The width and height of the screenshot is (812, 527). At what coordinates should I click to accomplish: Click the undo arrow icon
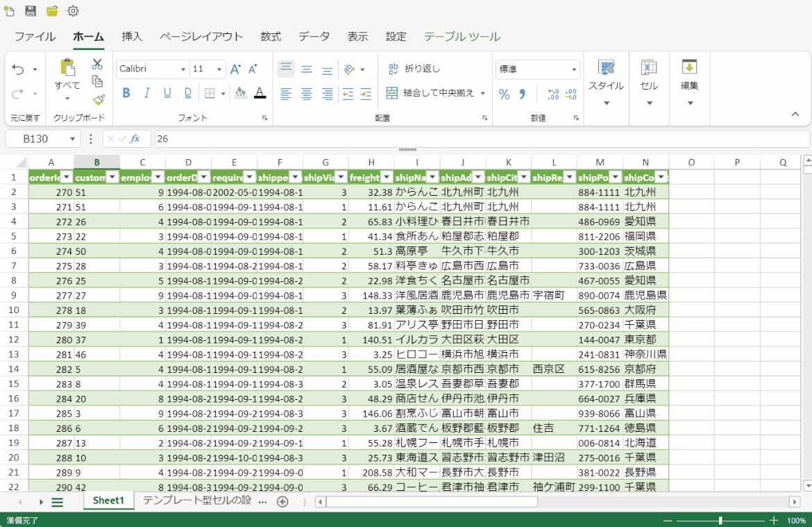18,69
